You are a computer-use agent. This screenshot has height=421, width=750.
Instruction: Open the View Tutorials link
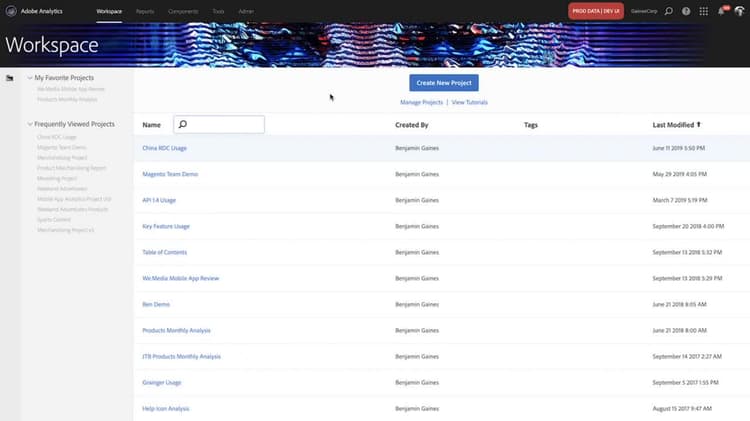[470, 102]
